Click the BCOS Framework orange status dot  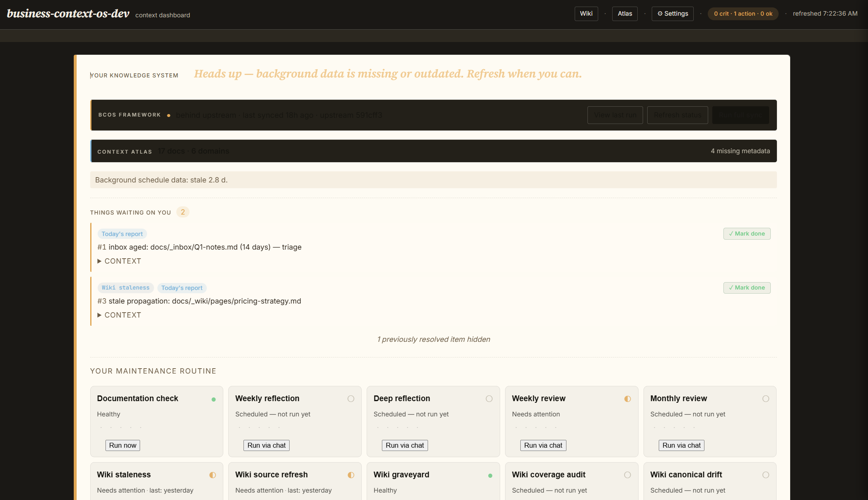[168, 115]
